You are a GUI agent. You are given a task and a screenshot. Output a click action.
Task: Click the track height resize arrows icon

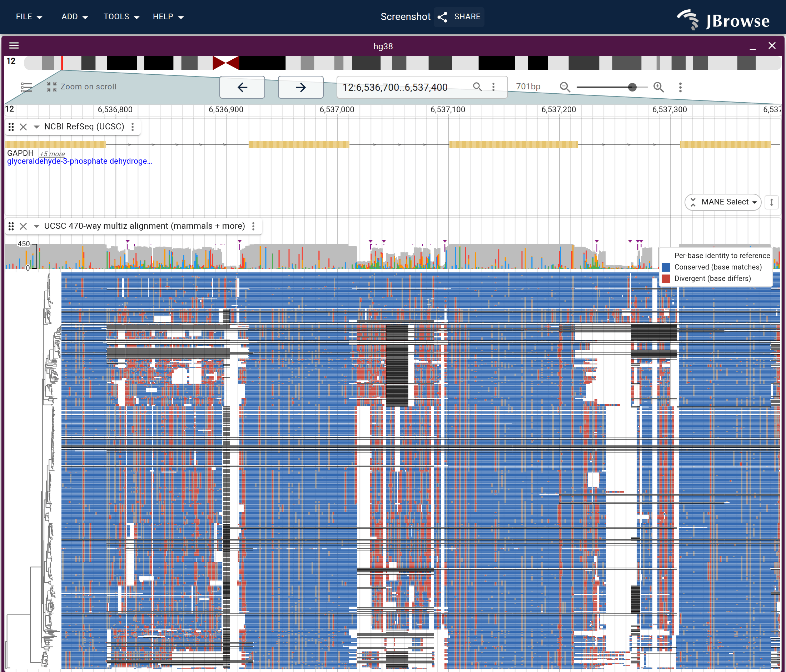[772, 202]
